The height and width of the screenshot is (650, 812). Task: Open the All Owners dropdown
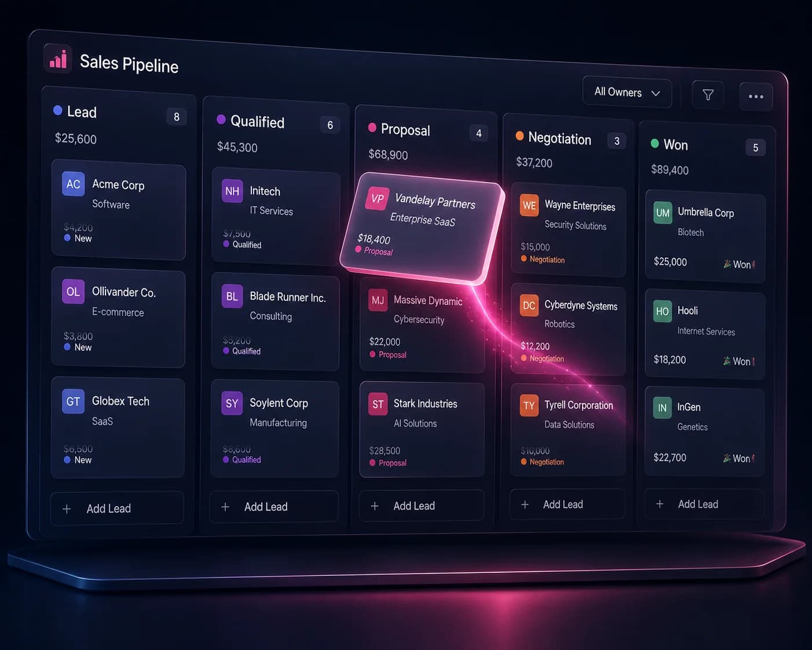627,92
